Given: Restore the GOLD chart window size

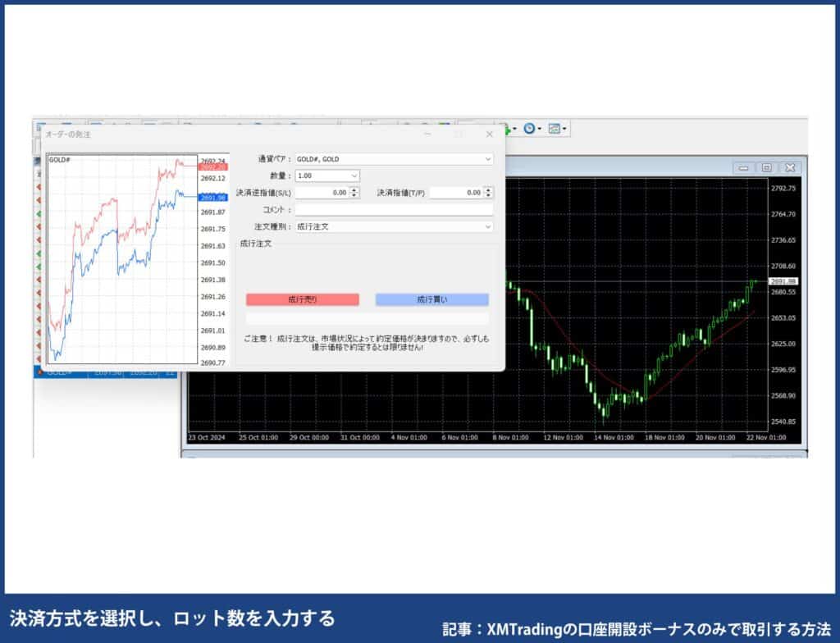Looking at the screenshot, I should click(767, 167).
